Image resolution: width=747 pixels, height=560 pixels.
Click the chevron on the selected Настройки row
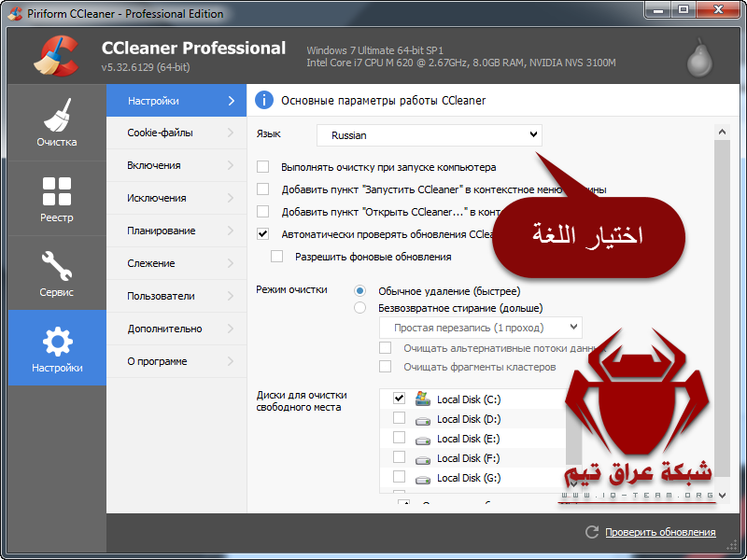(231, 101)
